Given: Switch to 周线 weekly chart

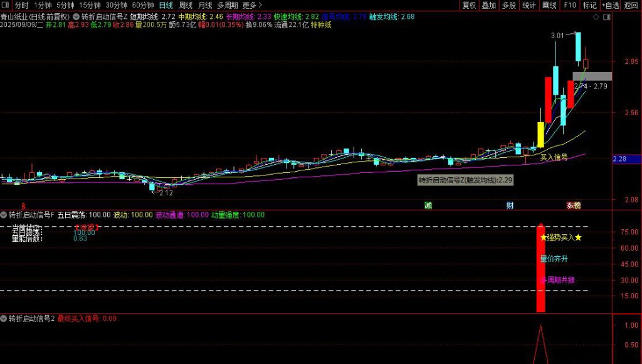Looking at the screenshot, I should pos(186,5).
